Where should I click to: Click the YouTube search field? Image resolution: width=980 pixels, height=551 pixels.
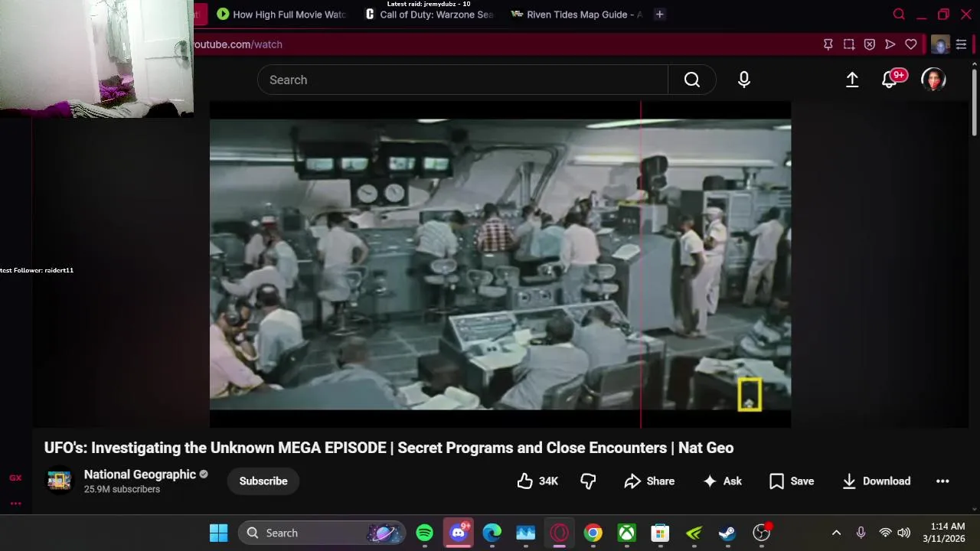point(462,80)
